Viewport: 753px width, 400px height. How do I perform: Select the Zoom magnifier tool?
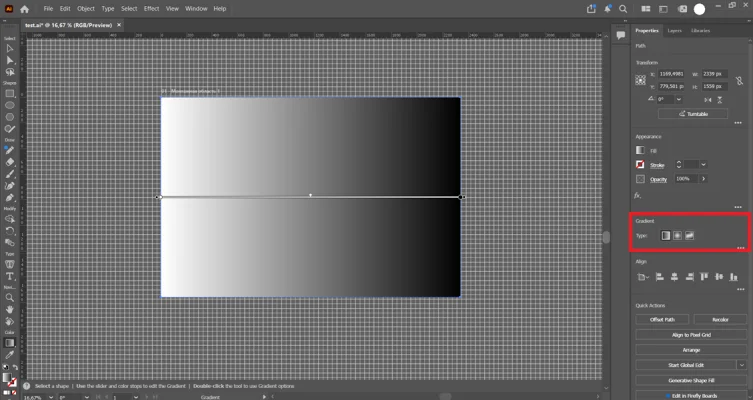pyautogui.click(x=10, y=298)
